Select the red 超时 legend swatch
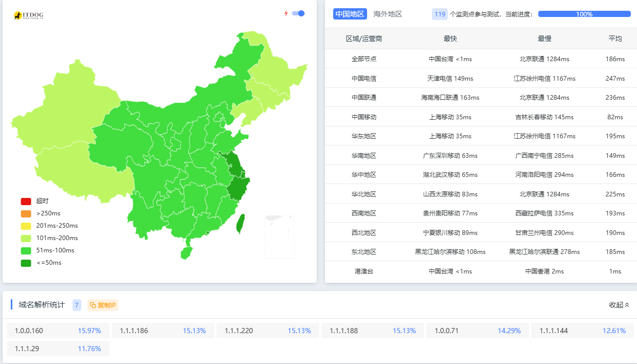 pos(26,201)
